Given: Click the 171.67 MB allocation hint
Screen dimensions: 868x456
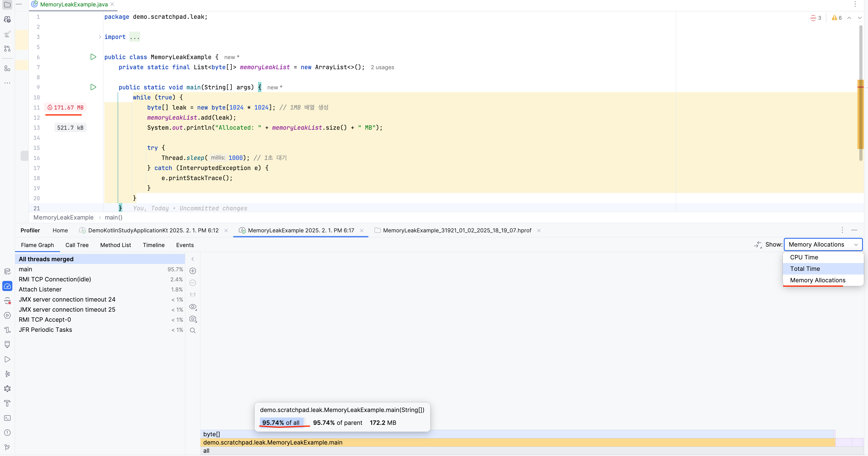Looking at the screenshot, I should [65, 107].
